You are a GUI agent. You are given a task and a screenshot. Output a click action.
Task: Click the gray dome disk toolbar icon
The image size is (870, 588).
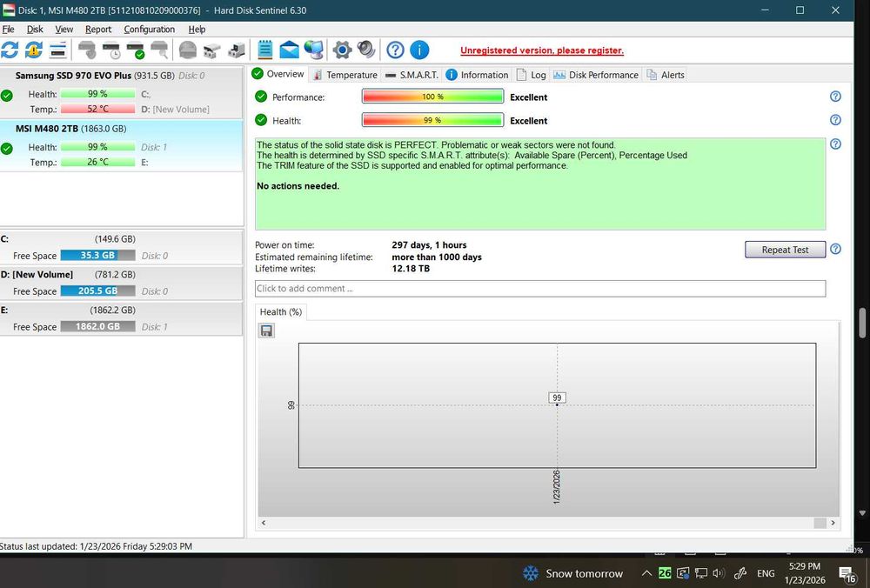[x=188, y=50]
